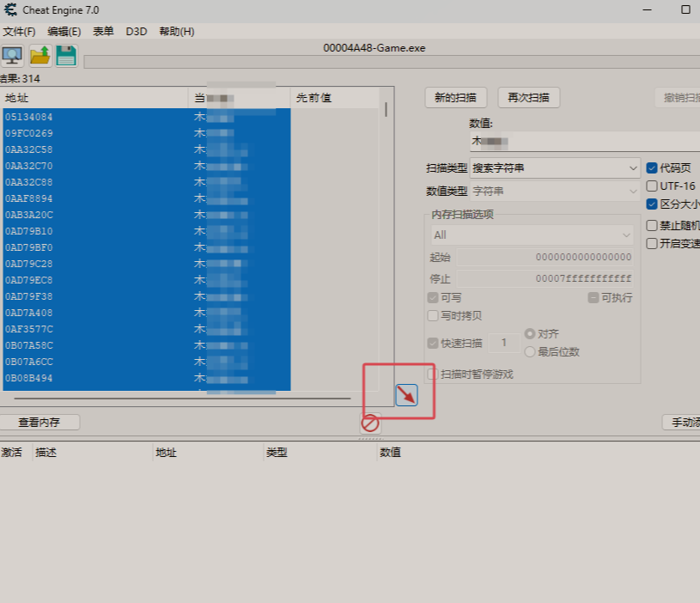Screen dimensions: 700x603
Task: Select the address row 0AAF8894
Action: pos(147,198)
